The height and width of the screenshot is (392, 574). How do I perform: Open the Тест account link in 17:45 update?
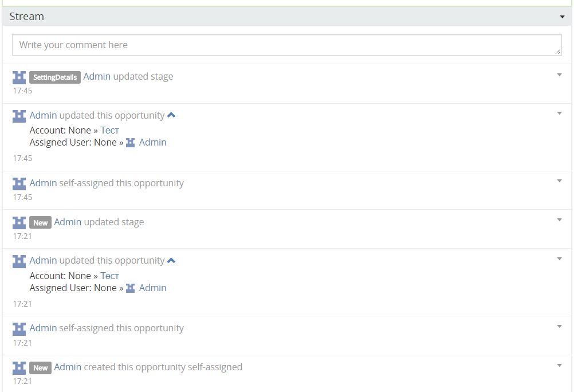(x=110, y=131)
